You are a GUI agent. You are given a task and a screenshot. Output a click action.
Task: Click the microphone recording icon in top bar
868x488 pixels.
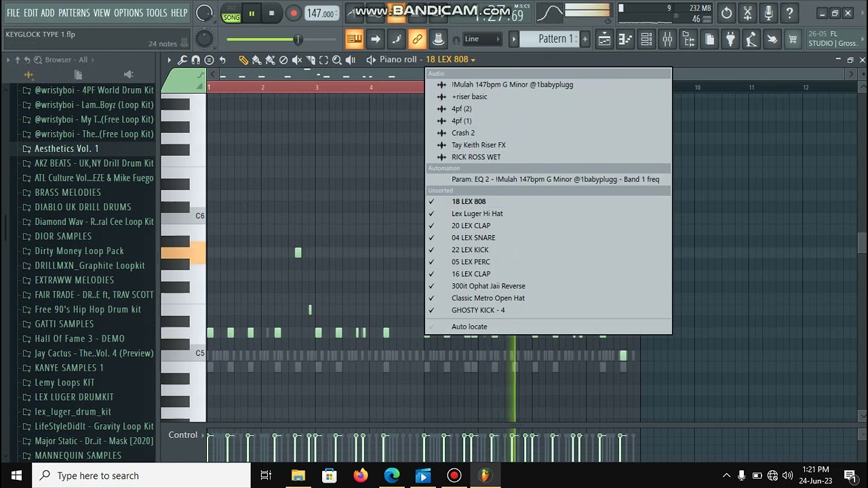768,13
